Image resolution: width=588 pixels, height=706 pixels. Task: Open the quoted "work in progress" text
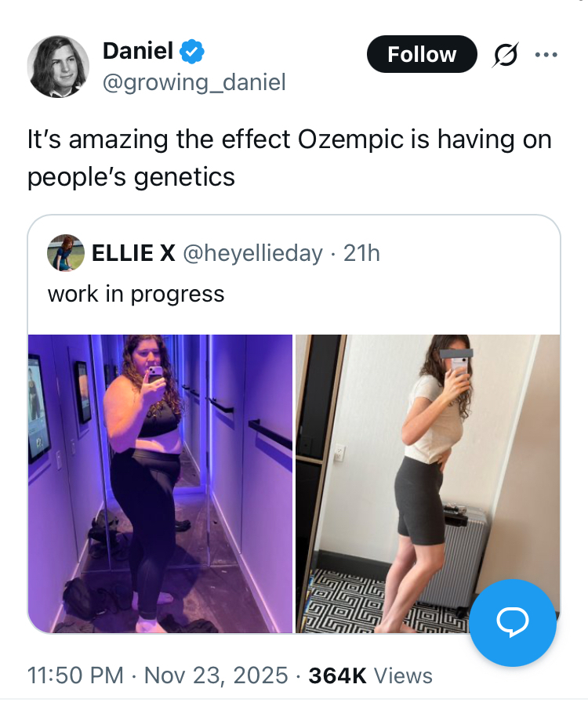(x=136, y=294)
